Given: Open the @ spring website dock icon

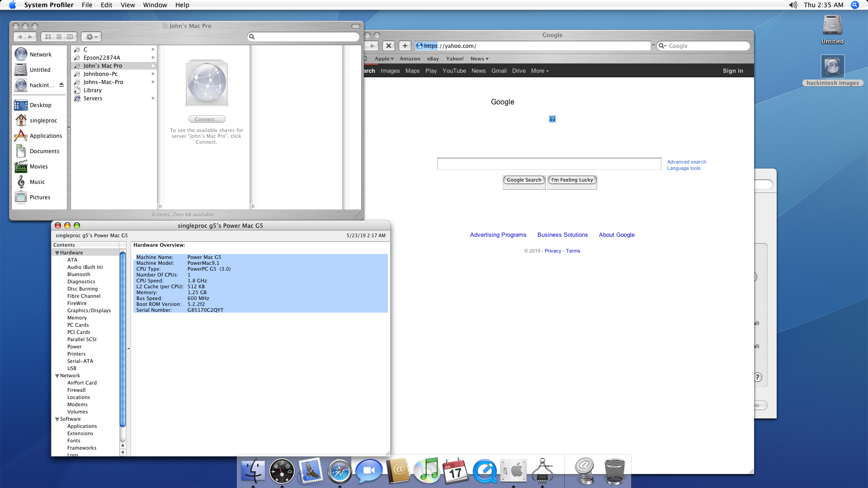Looking at the screenshot, I should pos(585,471).
